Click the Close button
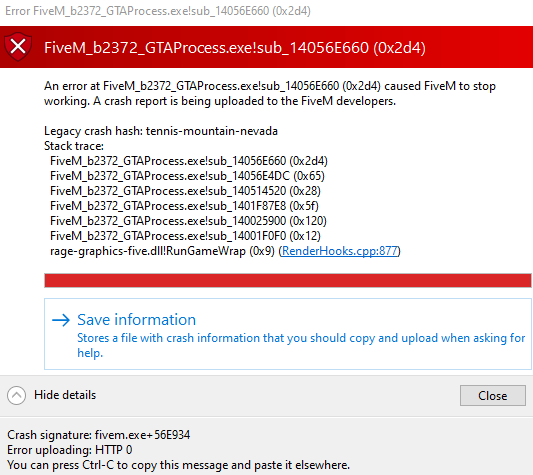Viewport: 533px width, 475px height. 493,395
